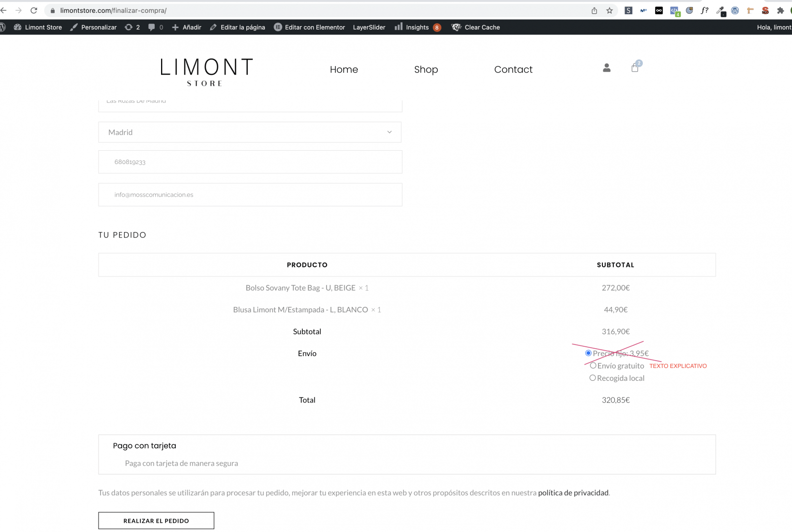Open Personalizar in the admin bar
The image size is (792, 532).
94,27
